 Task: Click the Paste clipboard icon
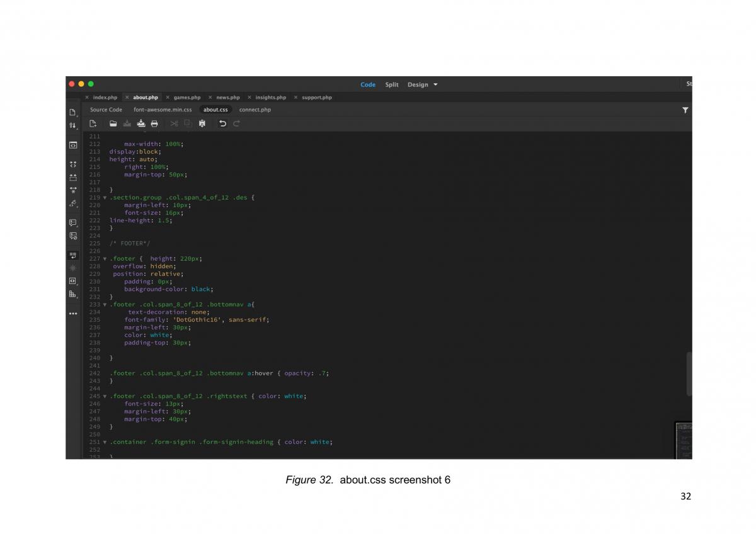coord(202,123)
